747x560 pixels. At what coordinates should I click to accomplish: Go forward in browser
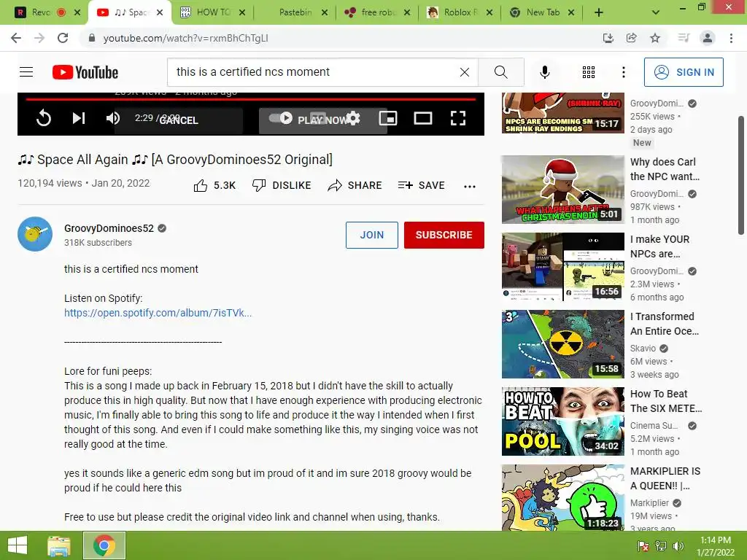point(39,38)
